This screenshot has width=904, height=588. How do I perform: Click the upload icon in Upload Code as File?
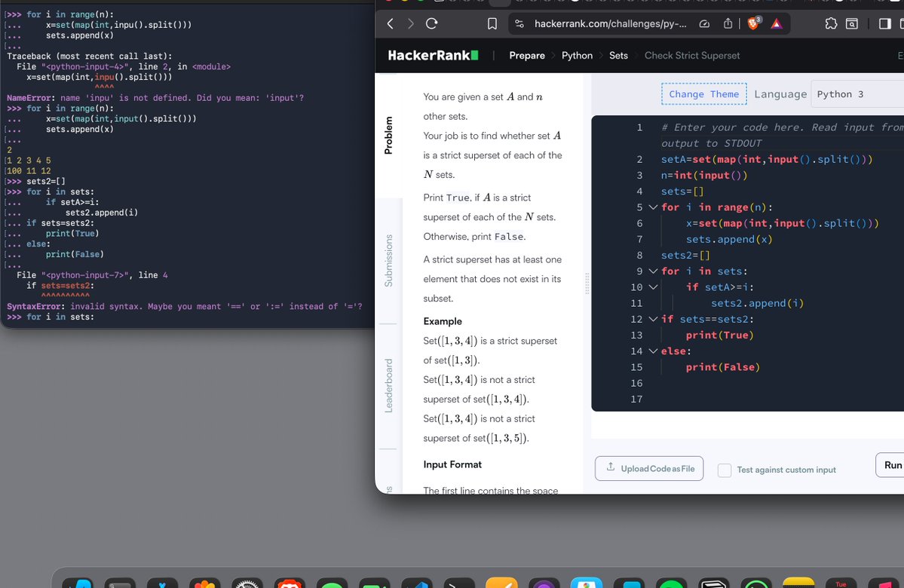pos(611,467)
